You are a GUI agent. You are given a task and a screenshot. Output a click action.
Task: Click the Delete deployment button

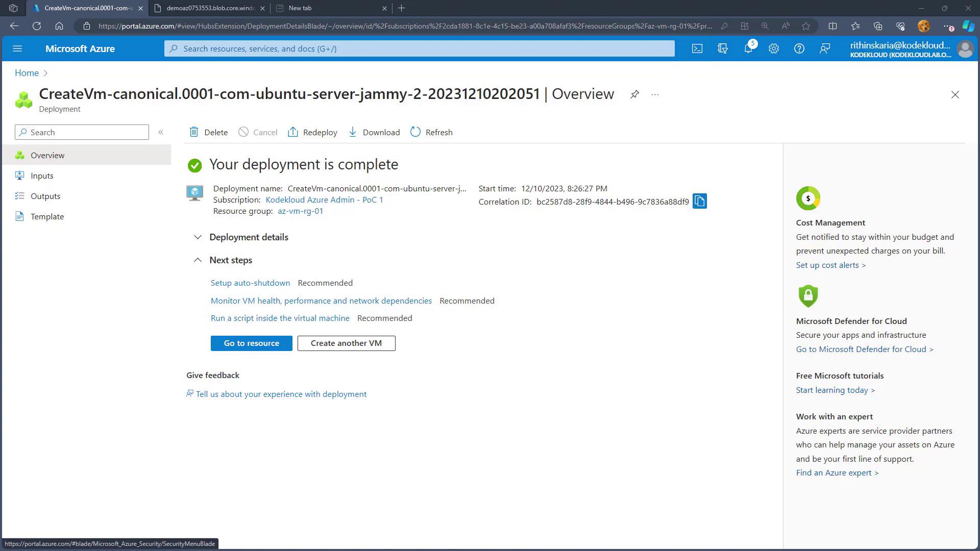[x=209, y=132]
